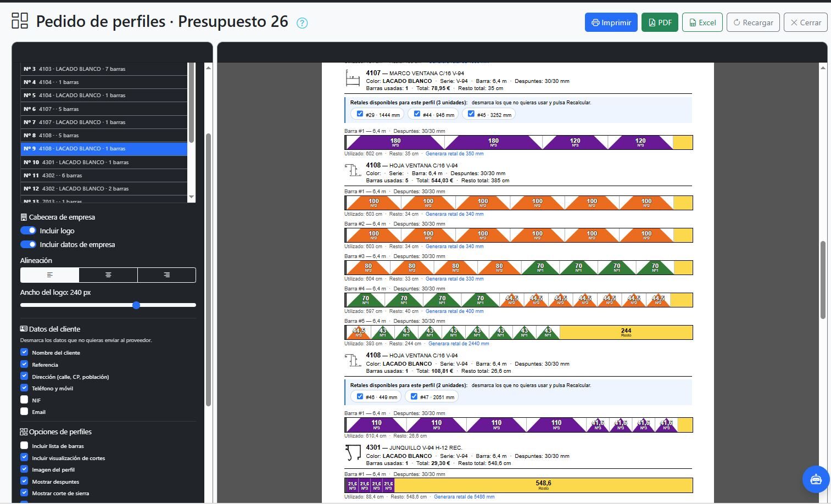The height and width of the screenshot is (504, 831).
Task: Select center alignment icon for logo
Action: point(108,275)
